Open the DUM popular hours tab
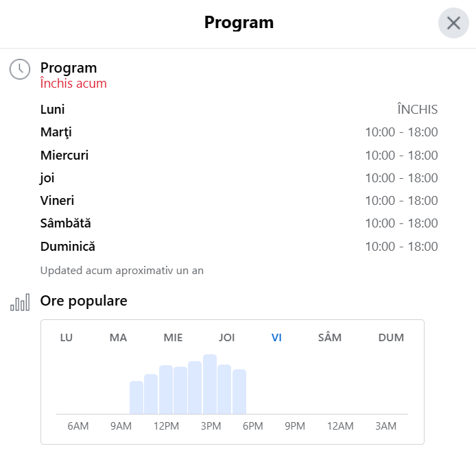This screenshot has height=468, width=476. [x=391, y=337]
